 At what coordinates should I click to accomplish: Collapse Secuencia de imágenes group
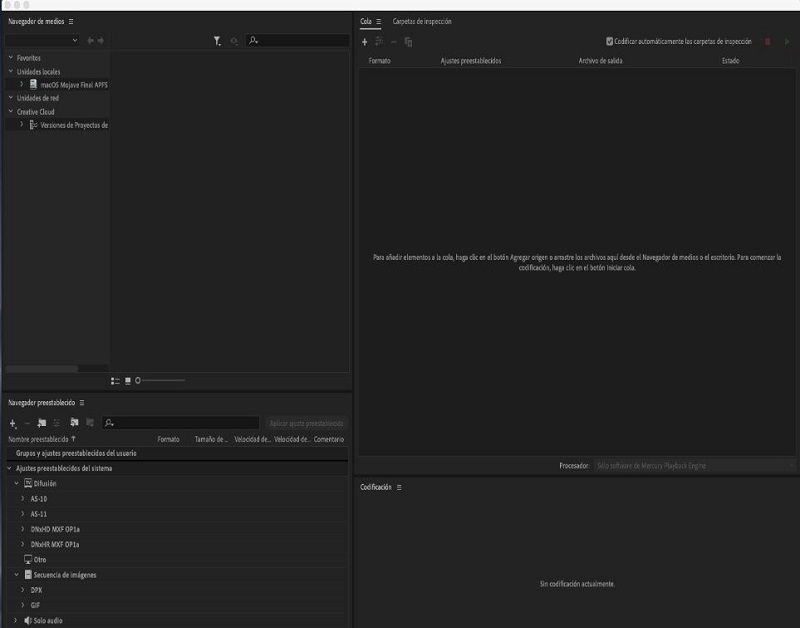(x=16, y=574)
